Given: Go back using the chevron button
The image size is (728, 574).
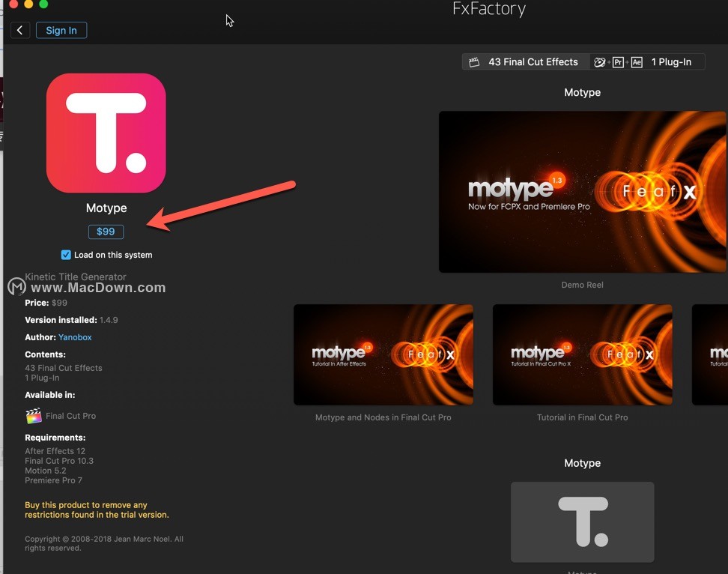Looking at the screenshot, I should [x=20, y=30].
